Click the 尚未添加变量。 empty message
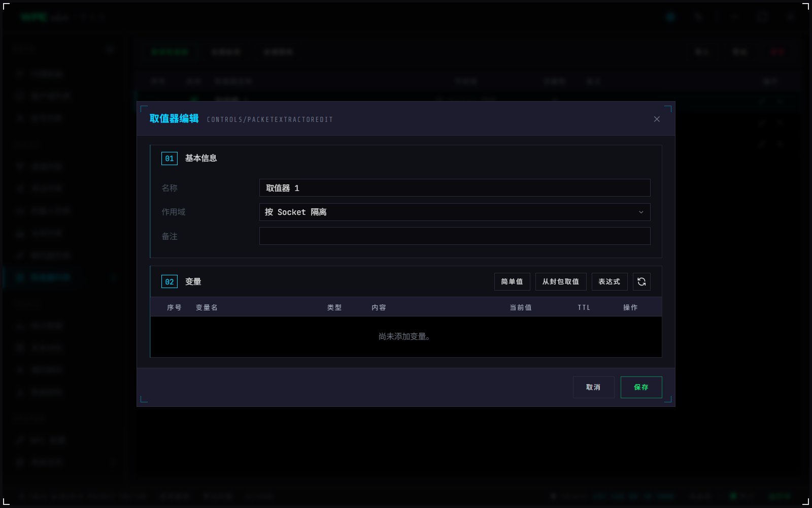 (404, 336)
